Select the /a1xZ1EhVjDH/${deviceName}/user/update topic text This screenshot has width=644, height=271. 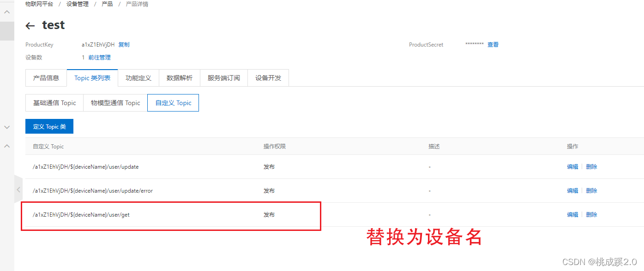click(x=85, y=167)
